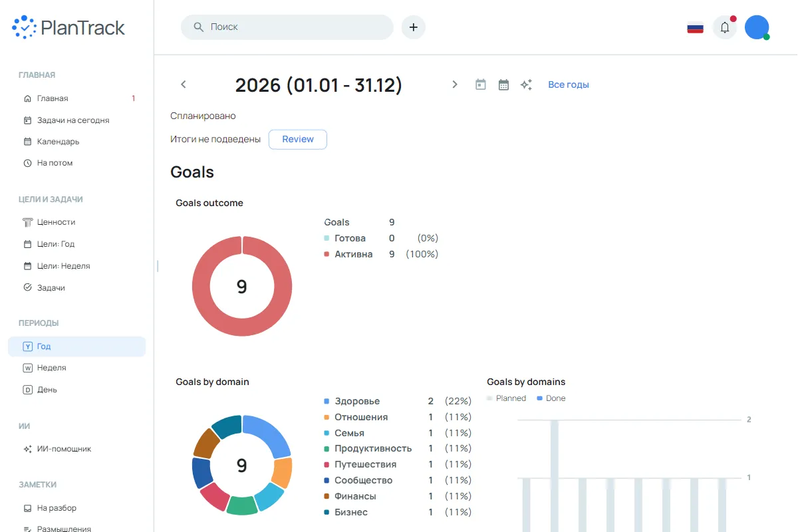Open the На потом list
798x532 pixels.
pos(76,163)
